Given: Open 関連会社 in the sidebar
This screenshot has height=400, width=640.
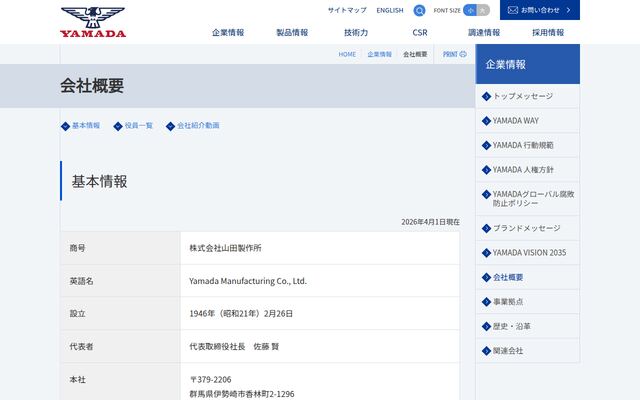Looking at the screenshot, I should pos(527,351).
